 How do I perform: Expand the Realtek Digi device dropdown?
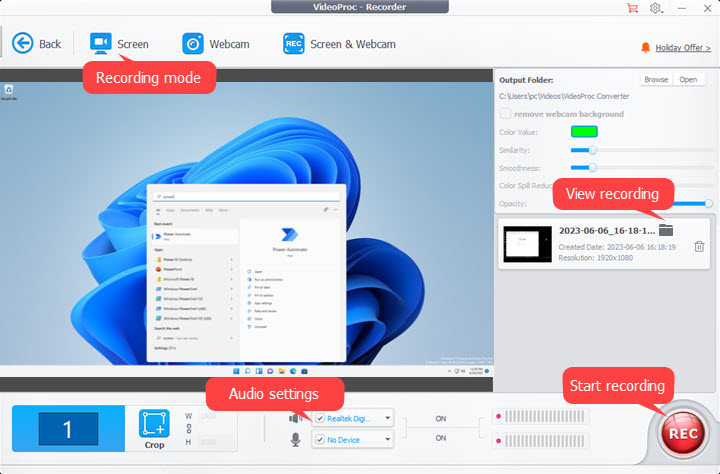coord(388,418)
